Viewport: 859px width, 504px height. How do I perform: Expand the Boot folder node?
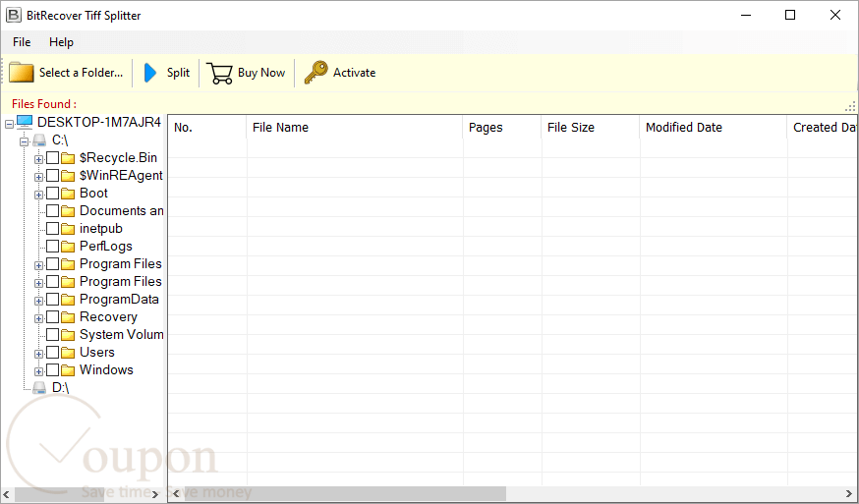click(x=38, y=195)
